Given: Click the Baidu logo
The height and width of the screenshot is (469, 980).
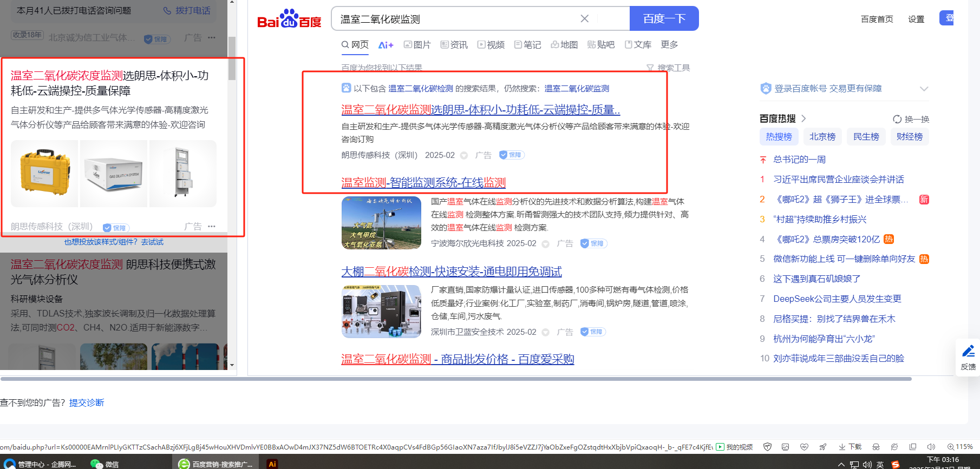Looking at the screenshot, I should pyautogui.click(x=289, y=19).
